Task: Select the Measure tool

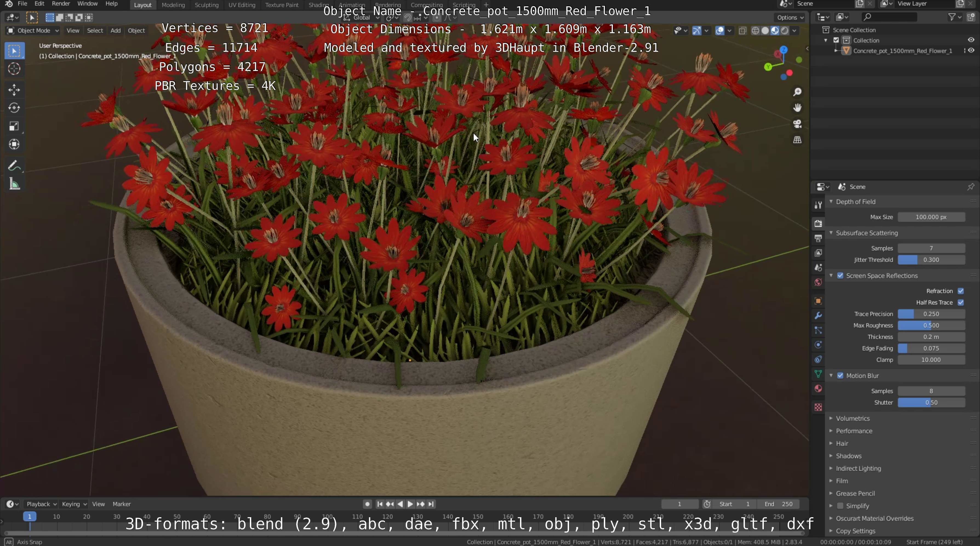Action: tap(15, 184)
